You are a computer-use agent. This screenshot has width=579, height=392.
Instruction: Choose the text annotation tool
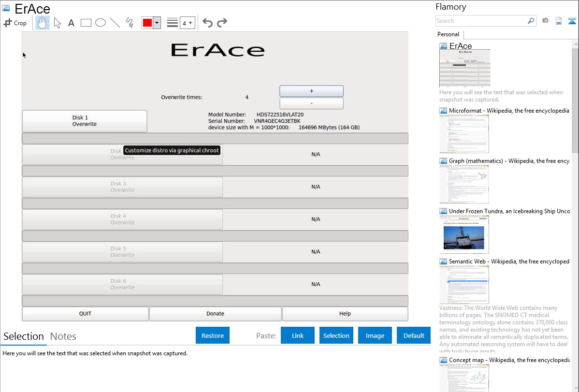point(71,23)
